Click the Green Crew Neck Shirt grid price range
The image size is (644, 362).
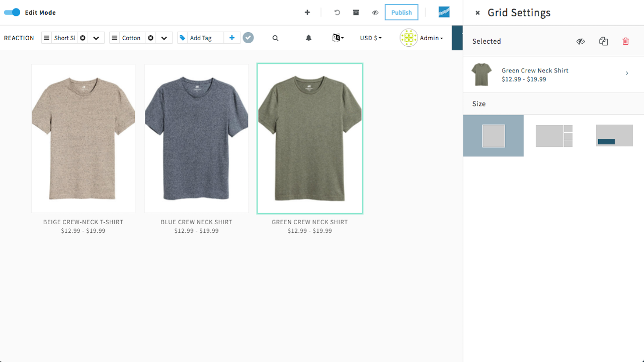click(x=310, y=231)
